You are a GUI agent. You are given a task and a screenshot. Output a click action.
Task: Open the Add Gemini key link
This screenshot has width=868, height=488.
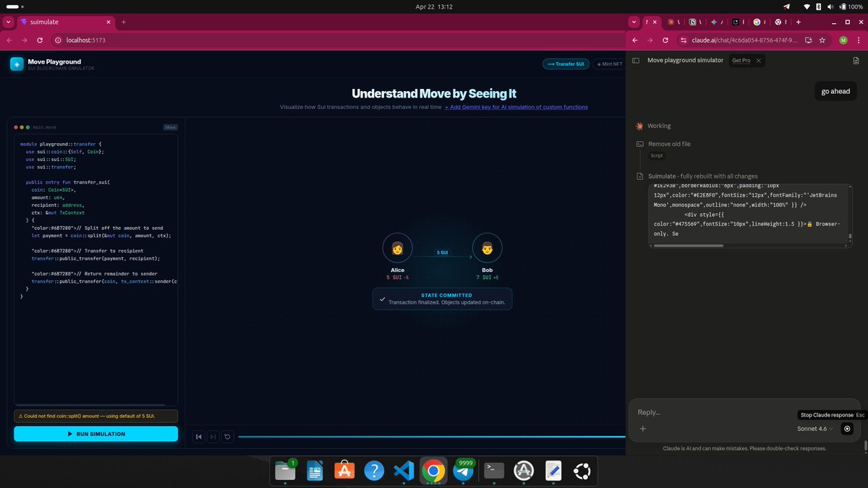(x=516, y=107)
